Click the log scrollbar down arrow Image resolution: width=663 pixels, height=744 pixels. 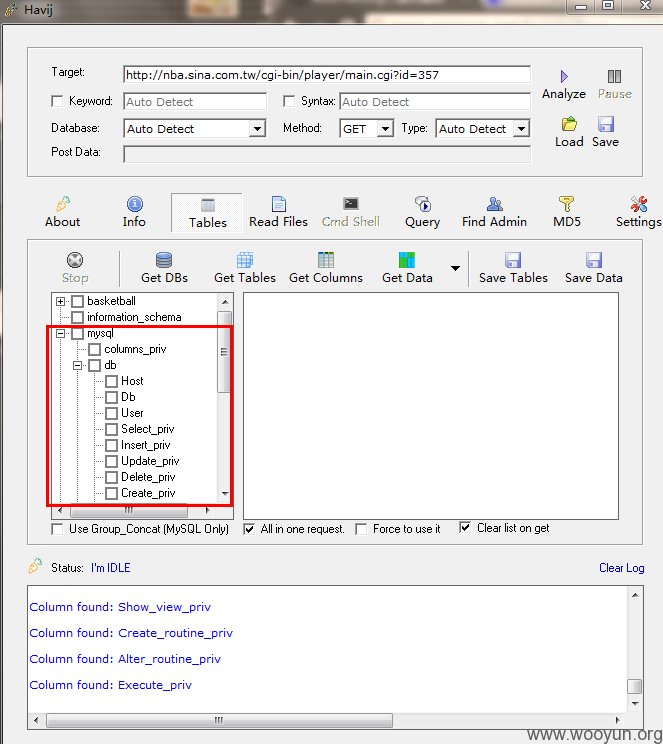[635, 704]
